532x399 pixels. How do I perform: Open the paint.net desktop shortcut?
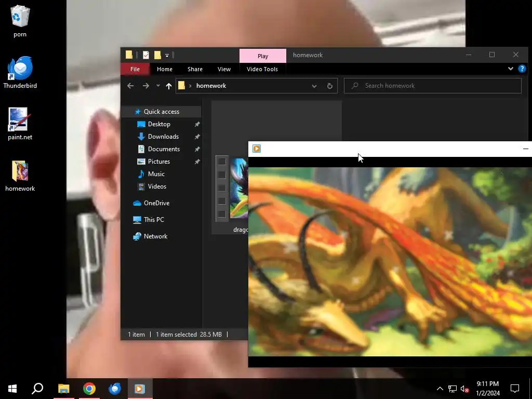click(20, 124)
